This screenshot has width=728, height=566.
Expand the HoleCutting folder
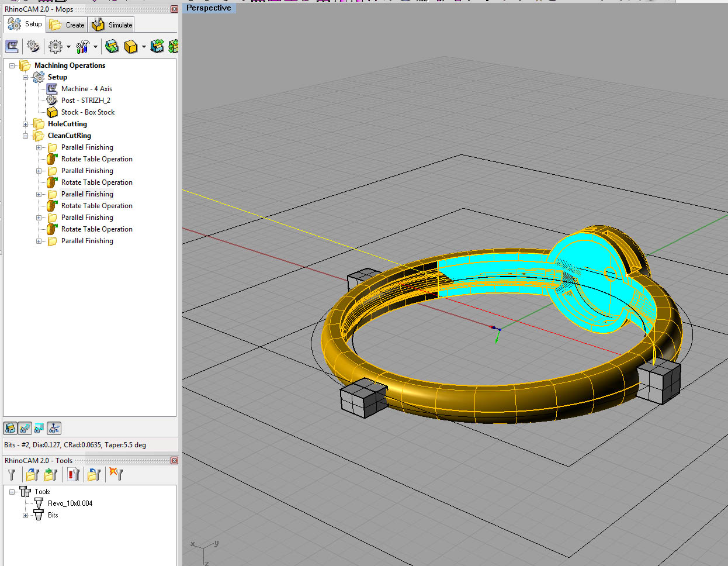pyautogui.click(x=25, y=124)
